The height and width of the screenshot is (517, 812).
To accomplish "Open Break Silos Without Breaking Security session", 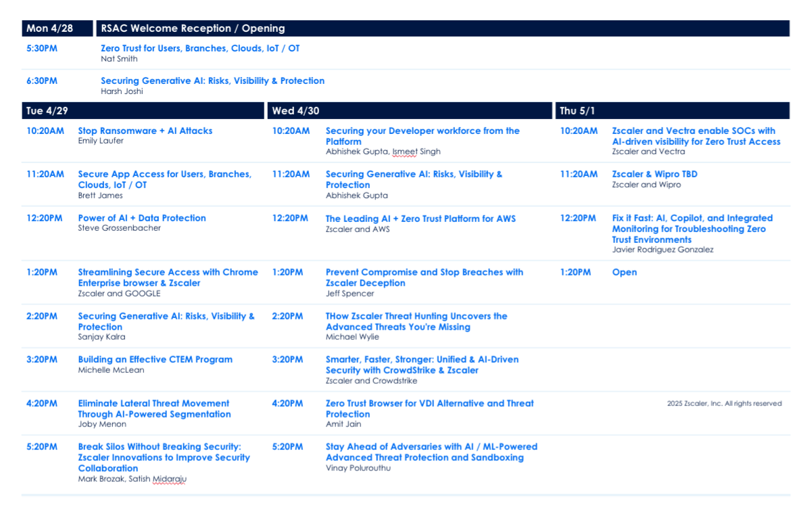I will tap(164, 457).
